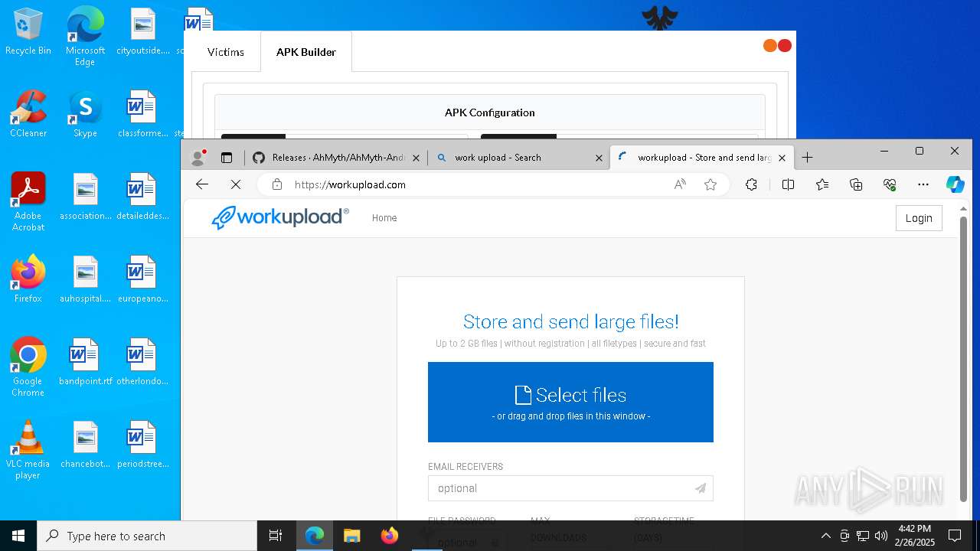Click the Login button on workupload
Screen dimensions: 980x551
[919, 218]
